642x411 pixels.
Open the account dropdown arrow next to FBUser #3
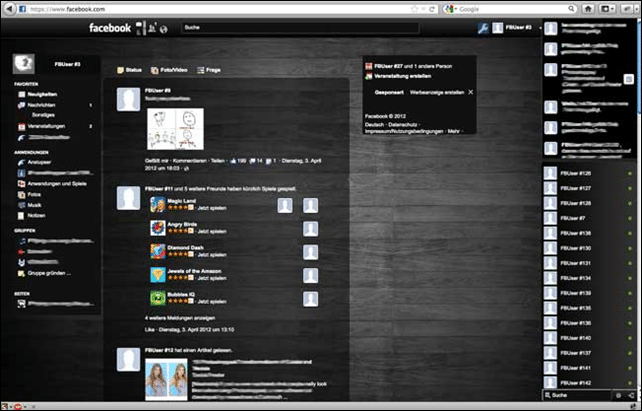coord(540,28)
